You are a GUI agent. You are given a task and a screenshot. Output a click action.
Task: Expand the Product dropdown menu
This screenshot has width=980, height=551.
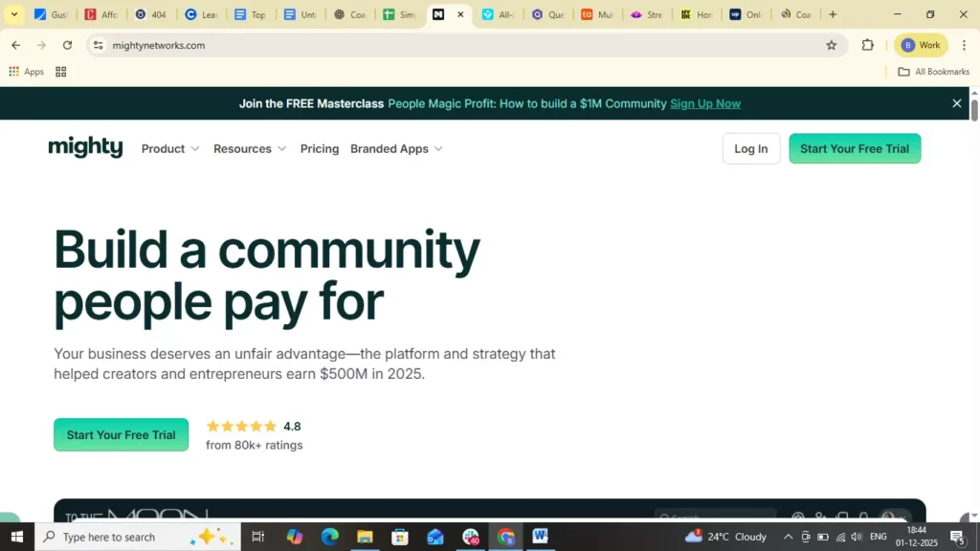tap(170, 149)
